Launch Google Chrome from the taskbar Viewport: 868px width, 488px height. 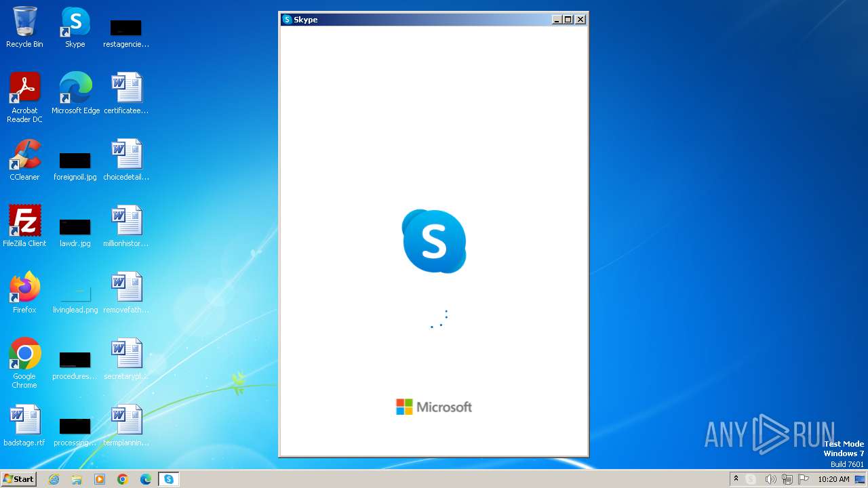click(x=123, y=479)
